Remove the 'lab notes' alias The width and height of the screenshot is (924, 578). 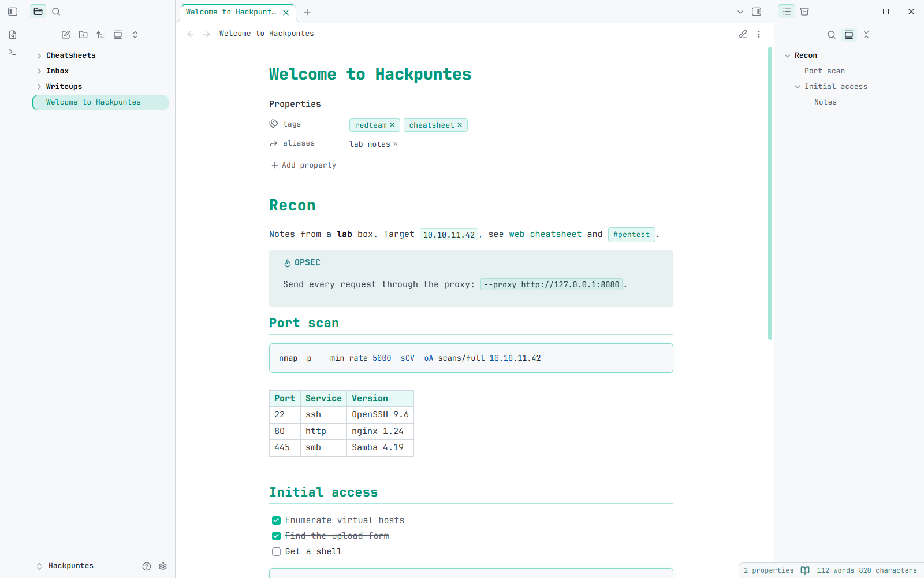[x=396, y=144]
